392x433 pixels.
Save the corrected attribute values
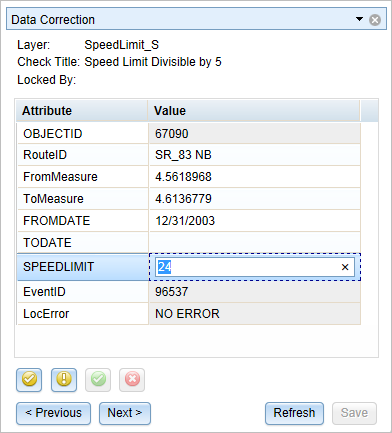point(354,413)
